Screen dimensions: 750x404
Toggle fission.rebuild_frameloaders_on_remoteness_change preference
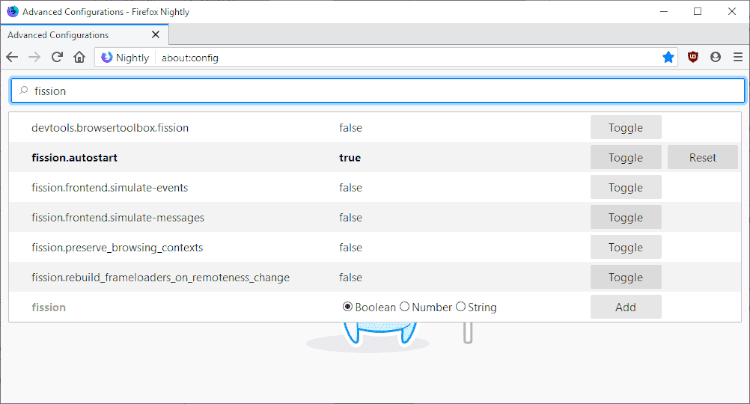[626, 277]
